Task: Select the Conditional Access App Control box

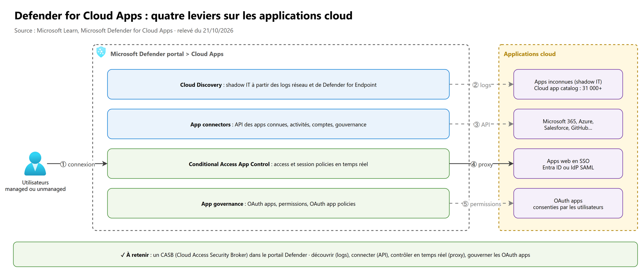Action: coord(278,164)
